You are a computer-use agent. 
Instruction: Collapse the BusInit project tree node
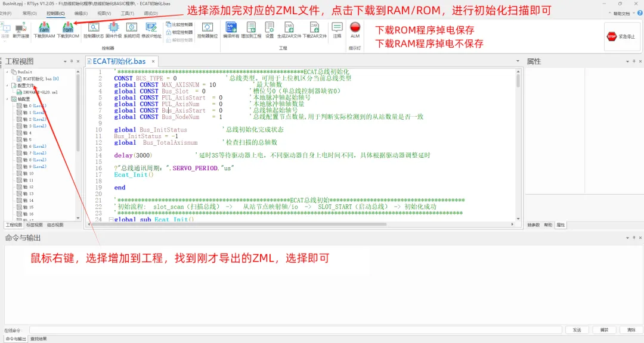coord(7,72)
